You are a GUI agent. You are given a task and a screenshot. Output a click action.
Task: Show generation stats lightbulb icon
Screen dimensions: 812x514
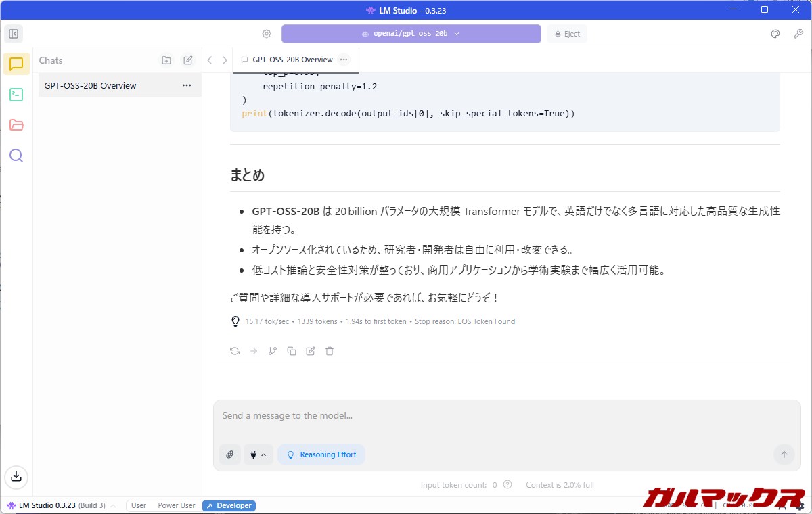(x=235, y=321)
